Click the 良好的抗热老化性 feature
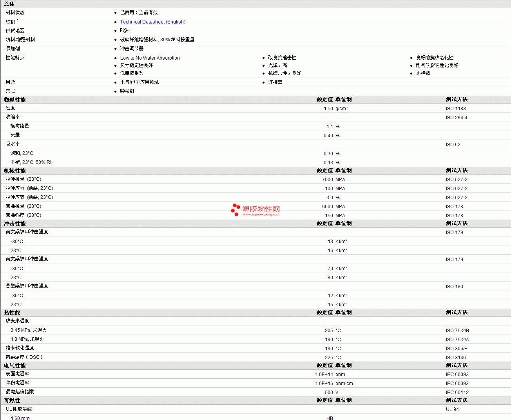The image size is (511, 420). pyautogui.click(x=435, y=58)
